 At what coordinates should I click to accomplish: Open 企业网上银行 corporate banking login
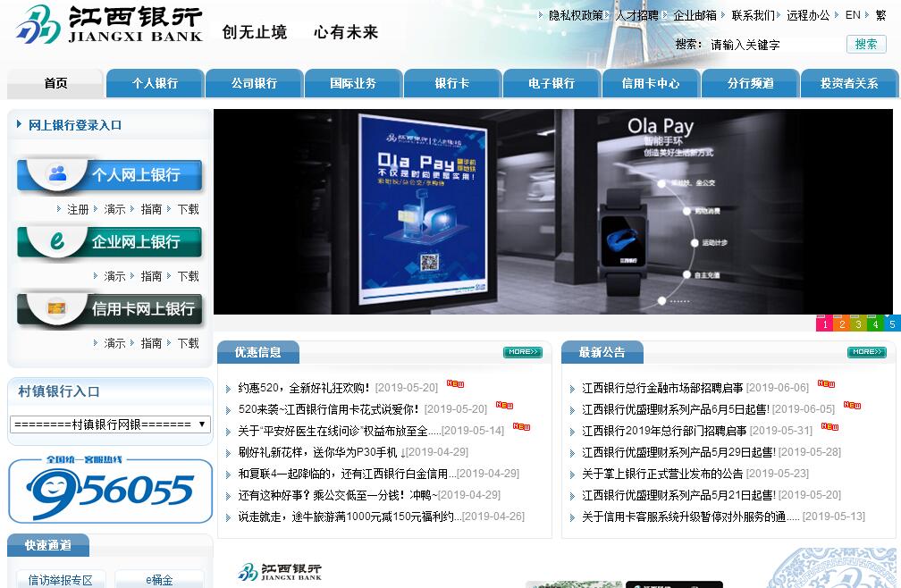tap(110, 242)
